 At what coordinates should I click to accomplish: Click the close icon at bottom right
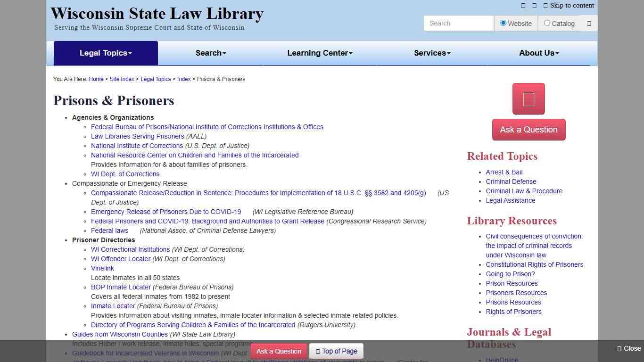(618, 349)
